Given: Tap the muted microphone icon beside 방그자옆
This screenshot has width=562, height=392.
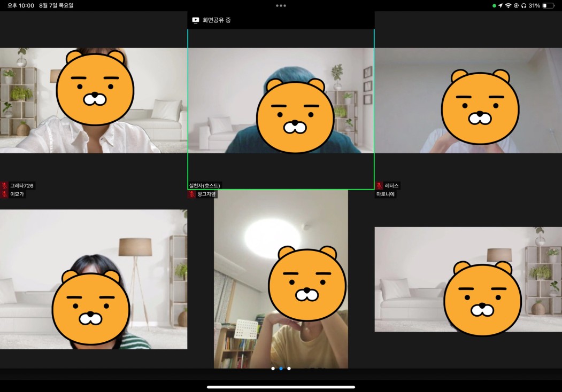Looking at the screenshot, I should pyautogui.click(x=192, y=194).
